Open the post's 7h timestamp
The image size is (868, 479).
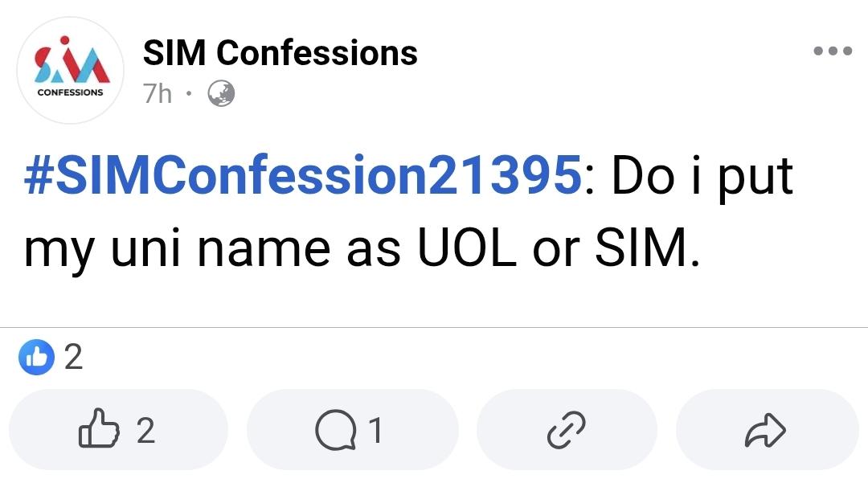click(158, 94)
